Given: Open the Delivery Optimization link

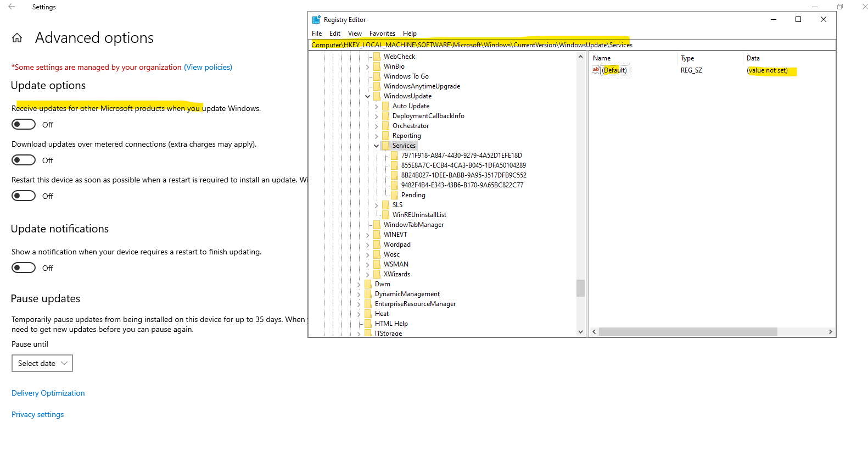Looking at the screenshot, I should coord(48,393).
